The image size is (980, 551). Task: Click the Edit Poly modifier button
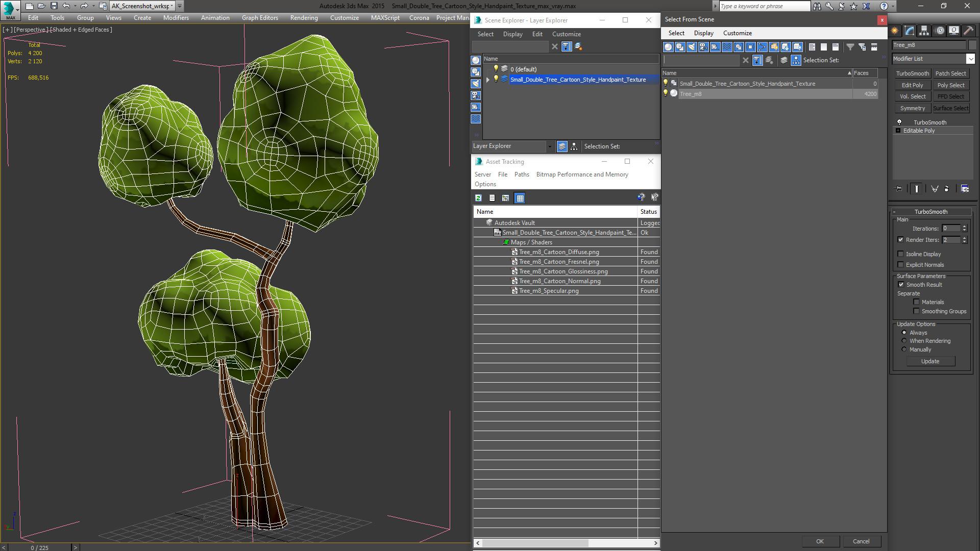[912, 85]
